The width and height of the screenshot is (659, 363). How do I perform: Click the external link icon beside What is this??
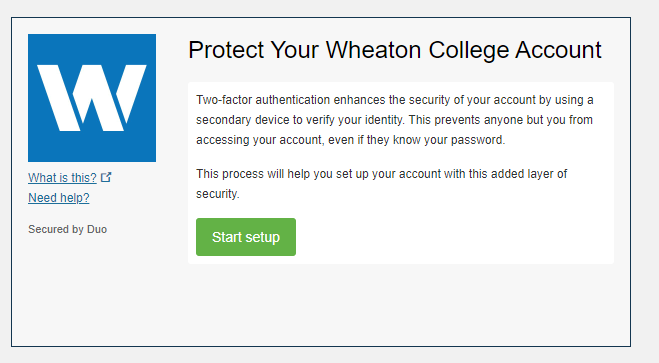tap(106, 177)
